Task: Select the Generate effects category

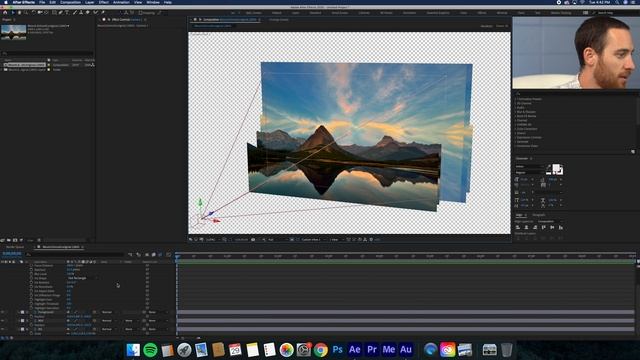Action: coord(522,142)
